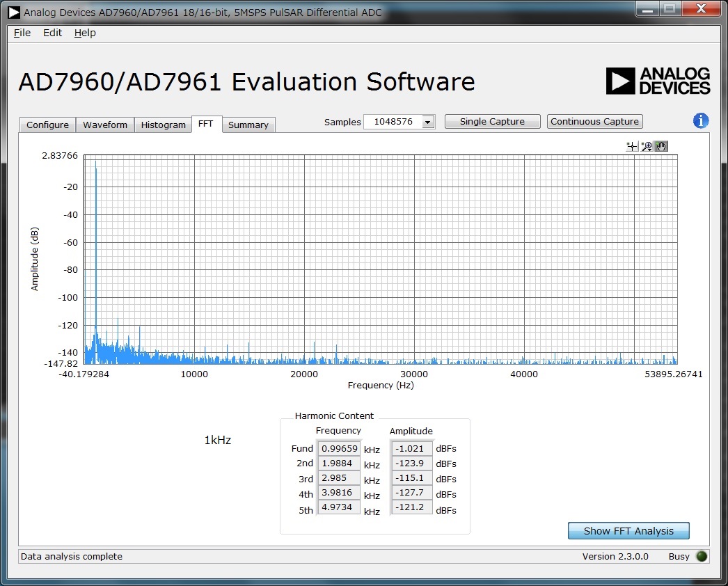Image resolution: width=728 pixels, height=586 pixels.
Task: Switch to the Waveform tab
Action: [105, 125]
